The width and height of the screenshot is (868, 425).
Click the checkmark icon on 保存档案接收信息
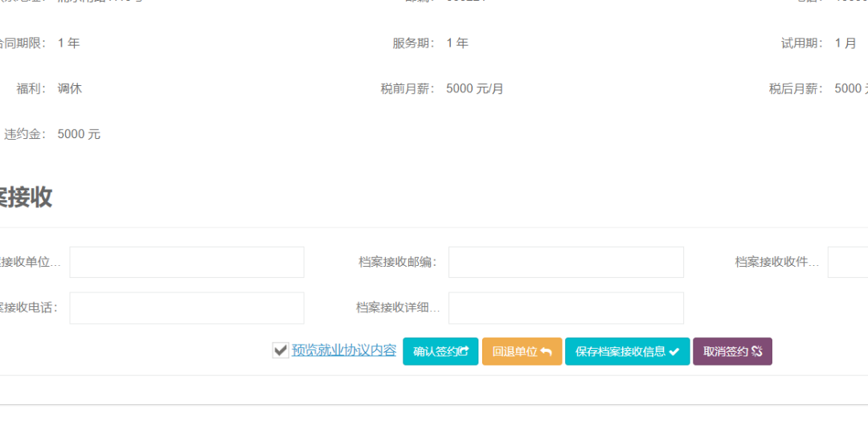point(674,352)
